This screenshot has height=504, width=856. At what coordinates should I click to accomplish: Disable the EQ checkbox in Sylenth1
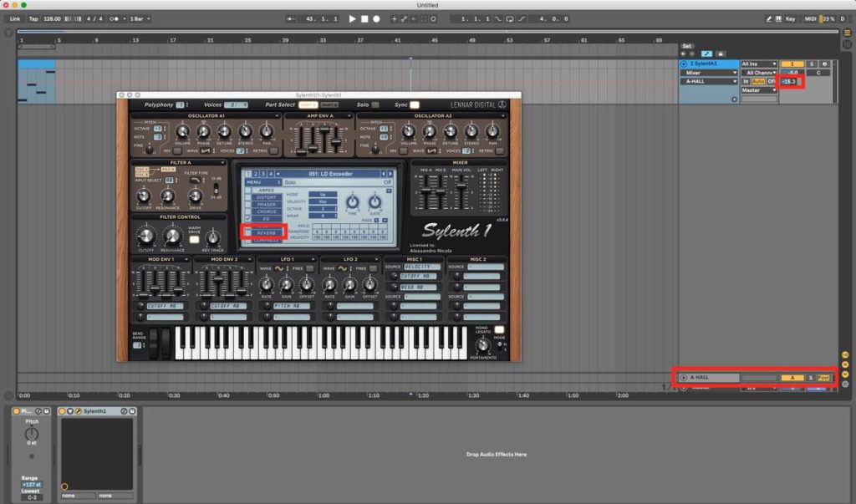[247, 219]
